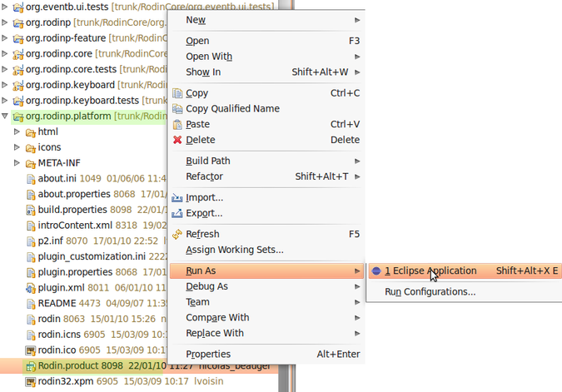562x392 pixels.
Task: Click the build.properties file icon
Action: point(31,210)
